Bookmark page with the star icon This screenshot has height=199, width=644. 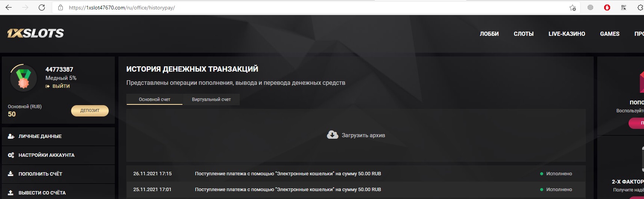pos(573,8)
